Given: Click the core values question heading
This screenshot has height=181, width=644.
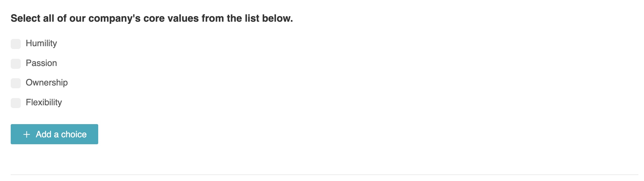Looking at the screenshot, I should [x=152, y=19].
